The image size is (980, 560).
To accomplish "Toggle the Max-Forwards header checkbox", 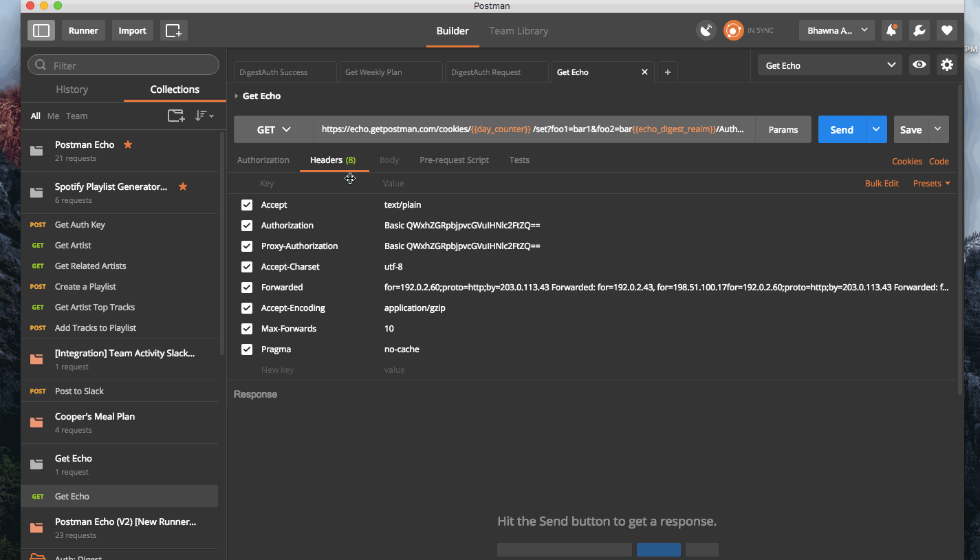I will [x=247, y=329].
